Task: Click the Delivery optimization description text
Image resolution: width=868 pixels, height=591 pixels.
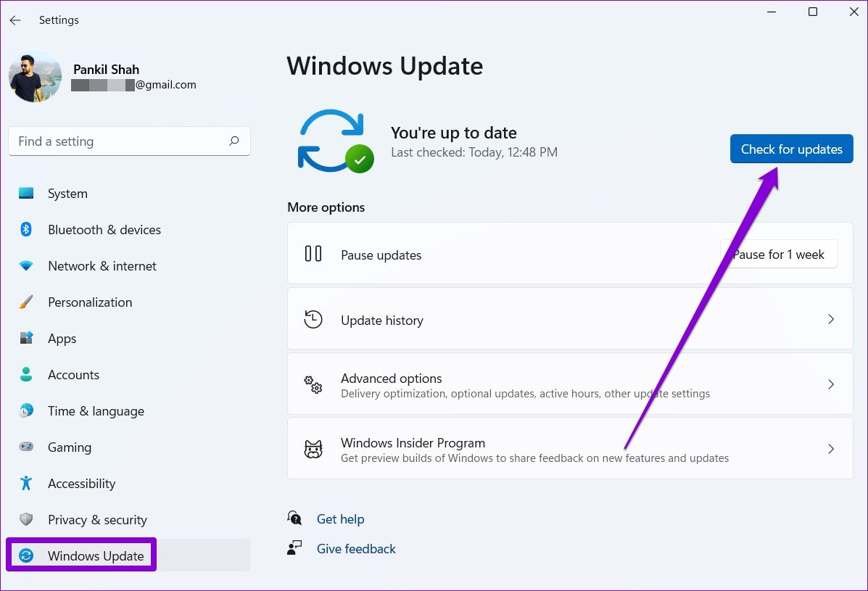Action: pyautogui.click(x=525, y=394)
